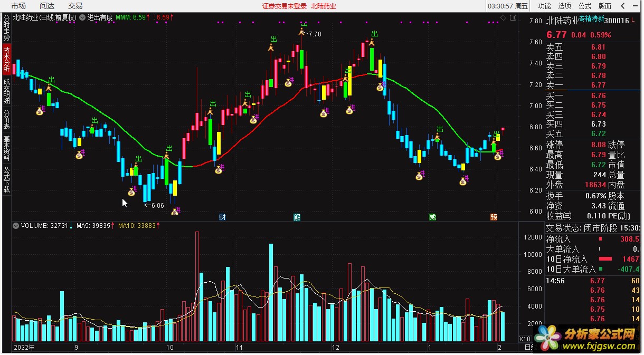Click the MA10: 33883 volume average label
The width and height of the screenshot is (644, 355).
pyautogui.click(x=137, y=225)
